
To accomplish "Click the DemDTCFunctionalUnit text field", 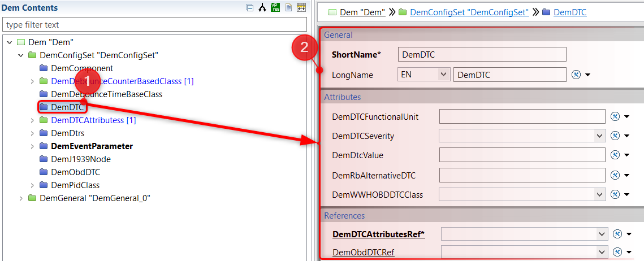I will (522, 116).
